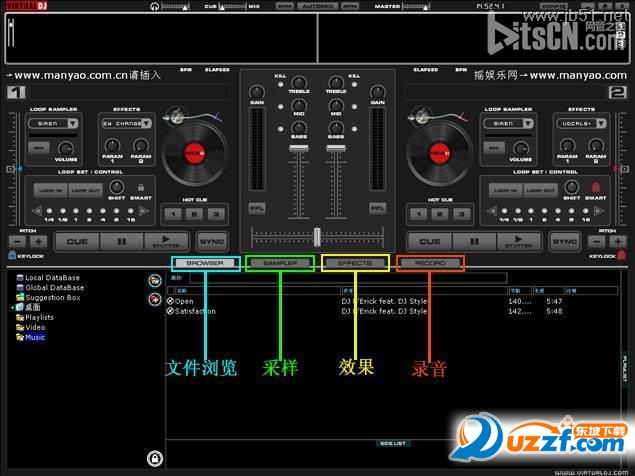
Task: Click LOOP IN on left deck
Action: click(51, 190)
